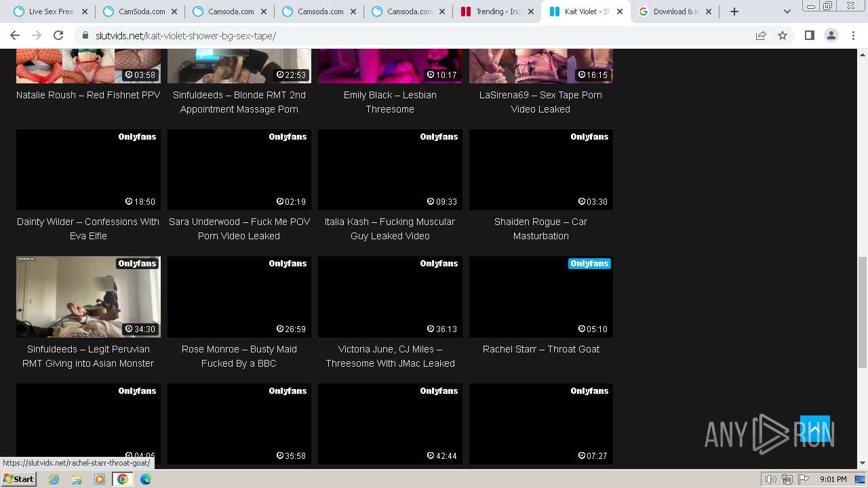Open the video thumbnail with duration 36:13

point(390,297)
